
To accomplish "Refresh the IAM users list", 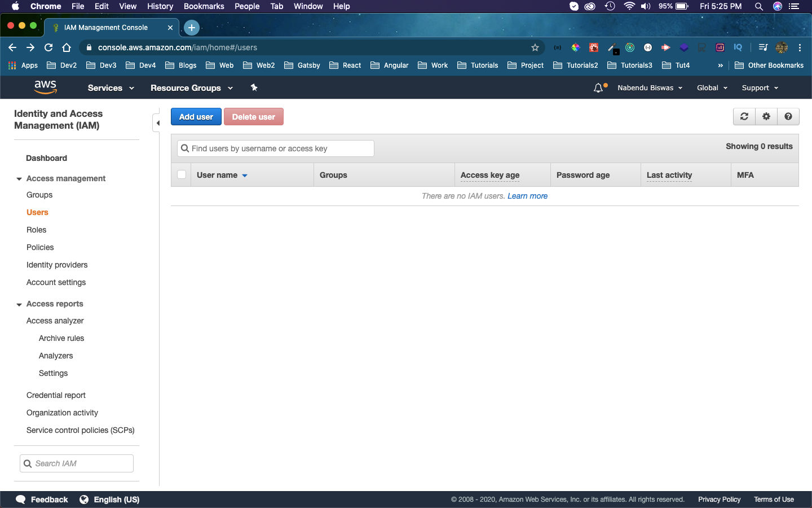I will [x=744, y=116].
